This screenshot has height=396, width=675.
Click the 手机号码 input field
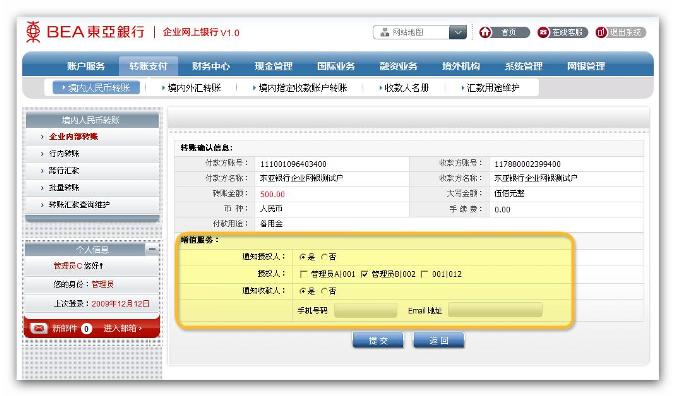point(365,310)
